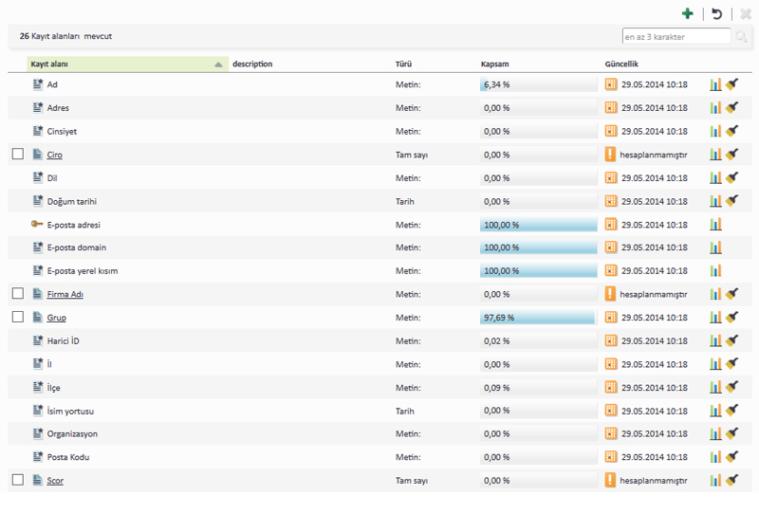The image size is (759, 532).
Task: Select the Scor row checkbox
Action: click(18, 480)
